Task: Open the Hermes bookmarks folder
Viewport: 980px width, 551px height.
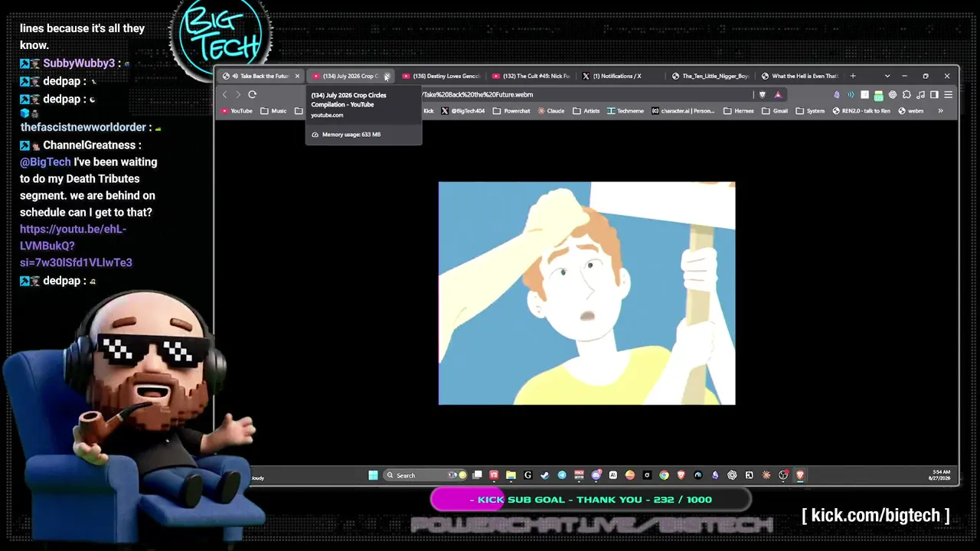Action: click(x=739, y=111)
